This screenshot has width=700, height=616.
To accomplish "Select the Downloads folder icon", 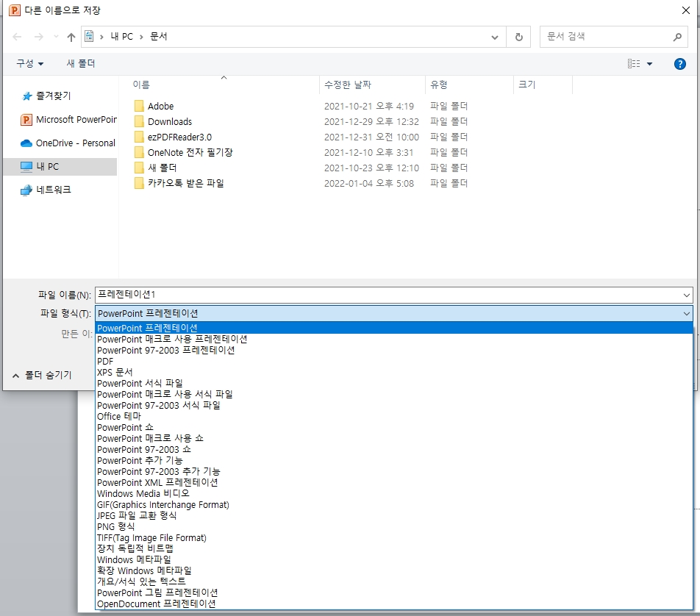I will tap(139, 121).
